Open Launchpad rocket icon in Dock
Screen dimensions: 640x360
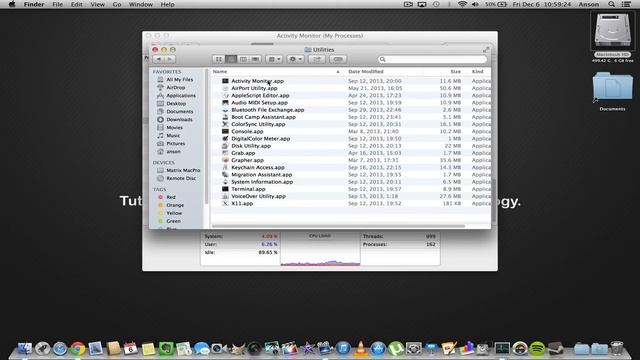[x=42, y=349]
